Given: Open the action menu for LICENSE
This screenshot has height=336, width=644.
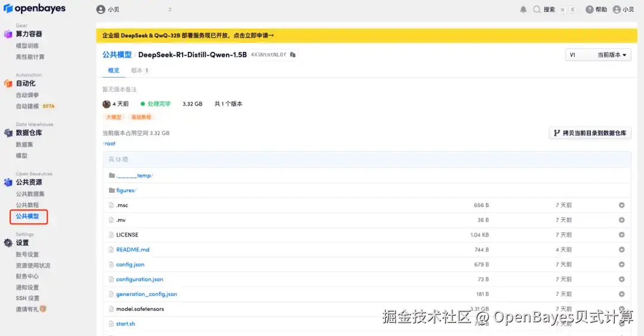Looking at the screenshot, I should pos(622,235).
